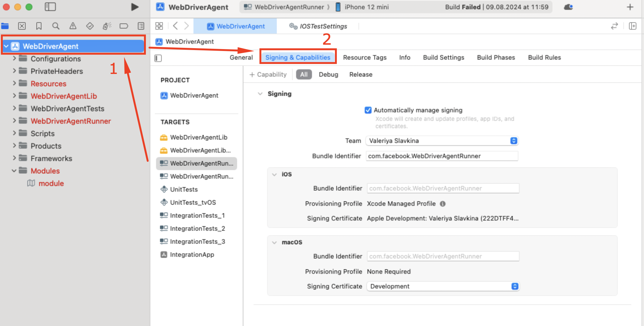
Task: Collapse the macOS signing group
Action: click(274, 242)
